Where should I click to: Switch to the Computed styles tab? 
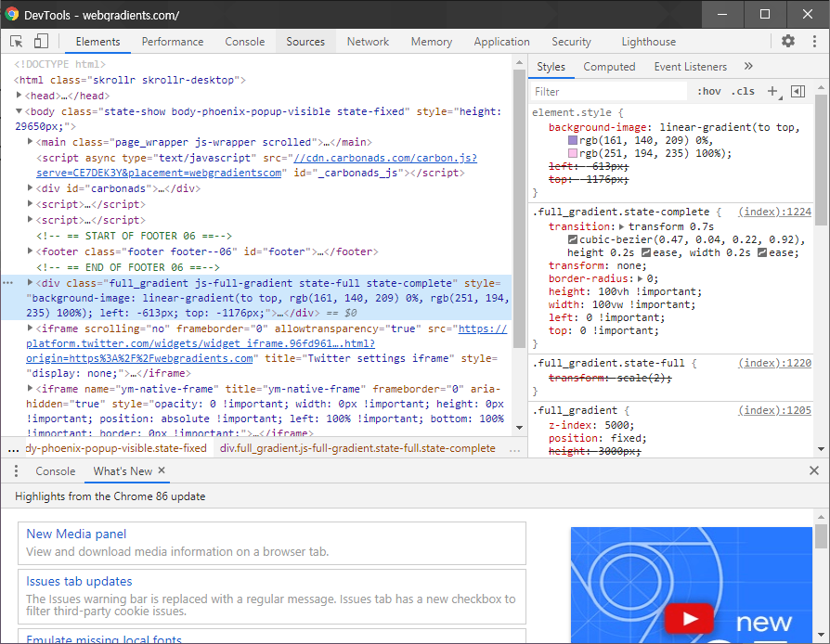pyautogui.click(x=609, y=67)
